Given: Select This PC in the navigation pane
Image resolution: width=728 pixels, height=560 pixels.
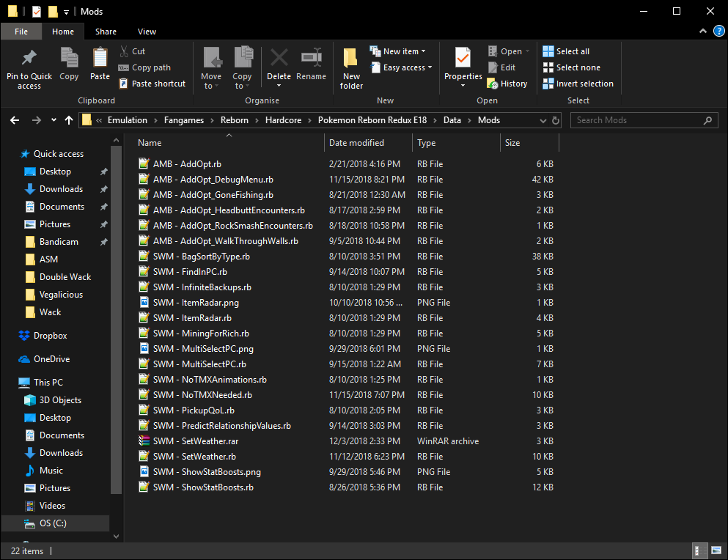Looking at the screenshot, I should point(41,382).
